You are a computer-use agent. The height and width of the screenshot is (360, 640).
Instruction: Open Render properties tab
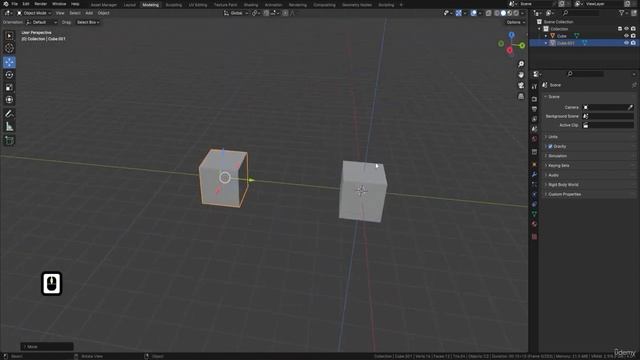click(x=534, y=99)
